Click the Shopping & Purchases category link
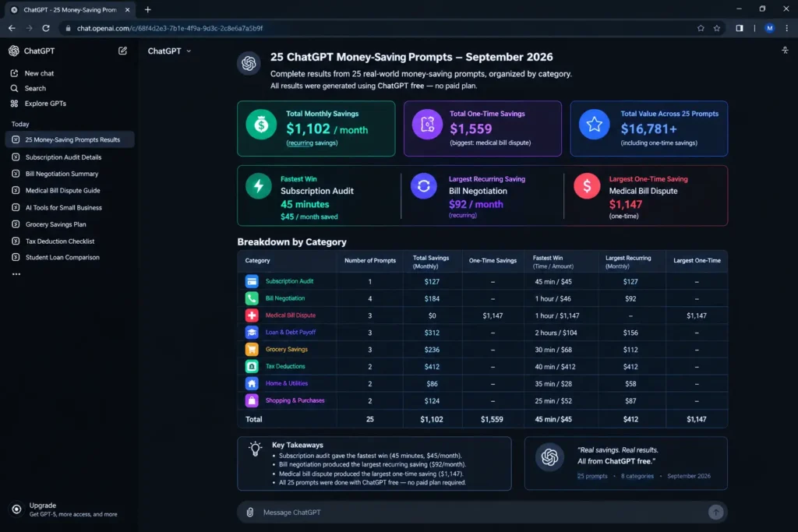 tap(295, 400)
